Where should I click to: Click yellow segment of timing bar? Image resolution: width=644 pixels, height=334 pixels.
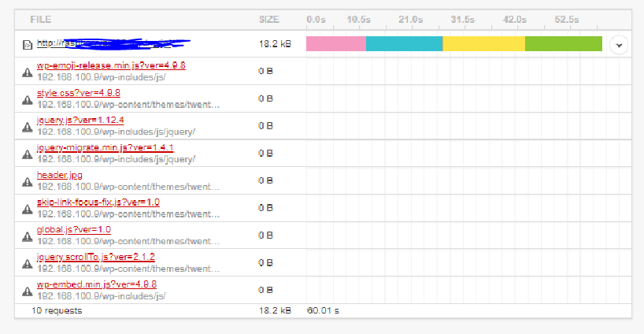pyautogui.click(x=483, y=44)
